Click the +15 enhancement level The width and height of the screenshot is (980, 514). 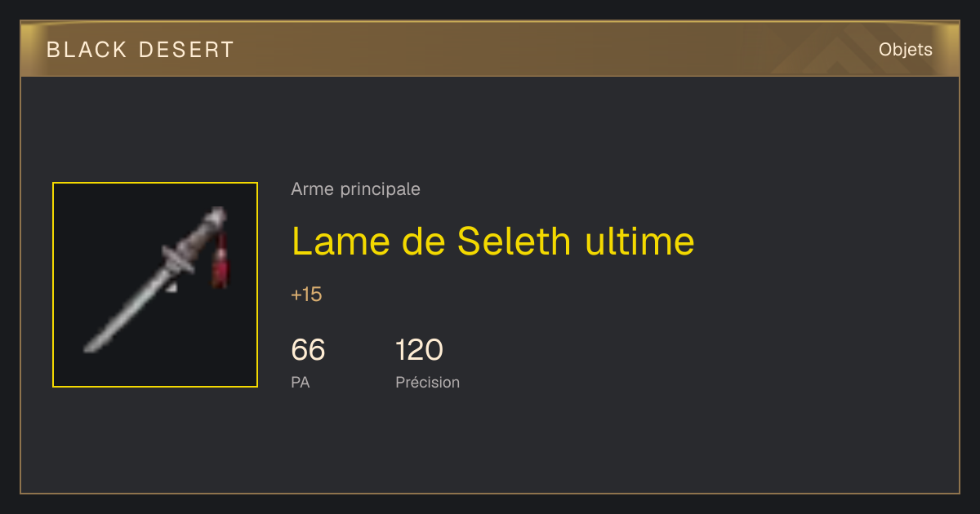point(306,295)
